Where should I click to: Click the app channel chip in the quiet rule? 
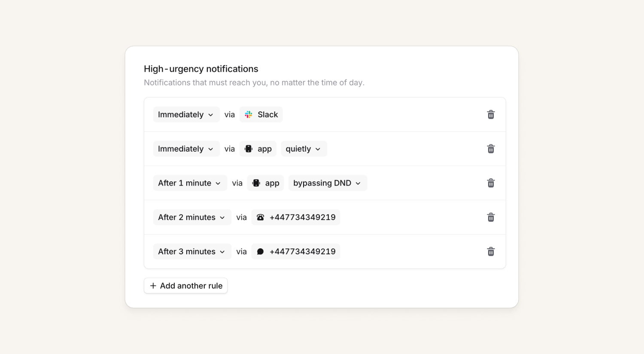click(258, 149)
